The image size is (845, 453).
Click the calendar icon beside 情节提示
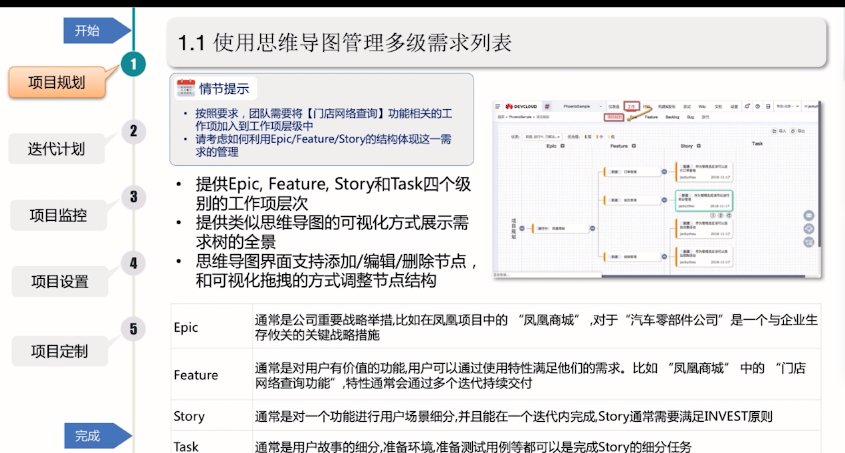[185, 88]
